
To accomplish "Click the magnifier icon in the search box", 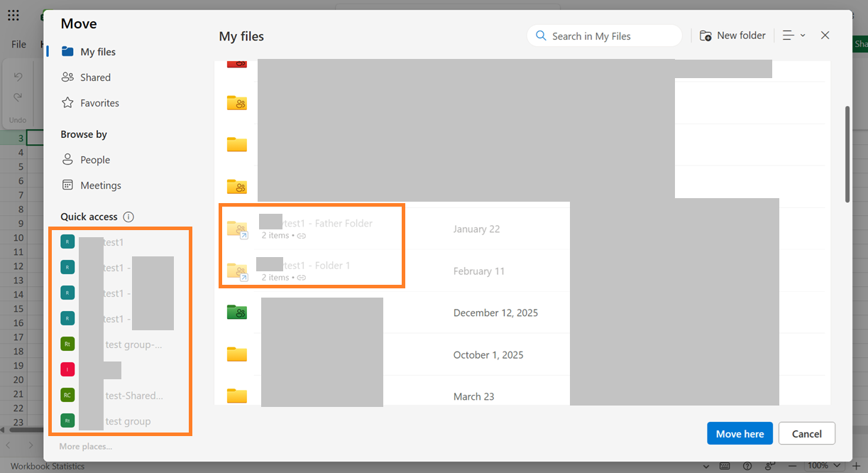I will [x=541, y=36].
